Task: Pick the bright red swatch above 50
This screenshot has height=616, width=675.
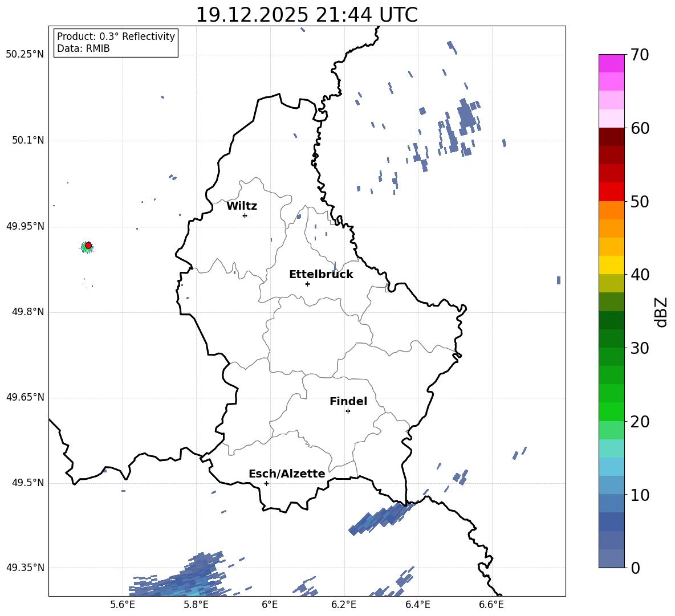Action: (612, 191)
